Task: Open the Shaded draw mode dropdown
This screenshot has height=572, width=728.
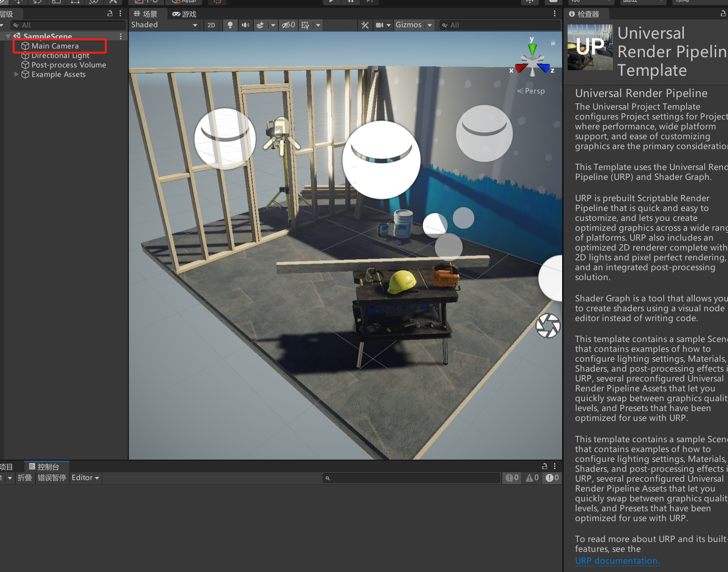Action: [x=164, y=25]
